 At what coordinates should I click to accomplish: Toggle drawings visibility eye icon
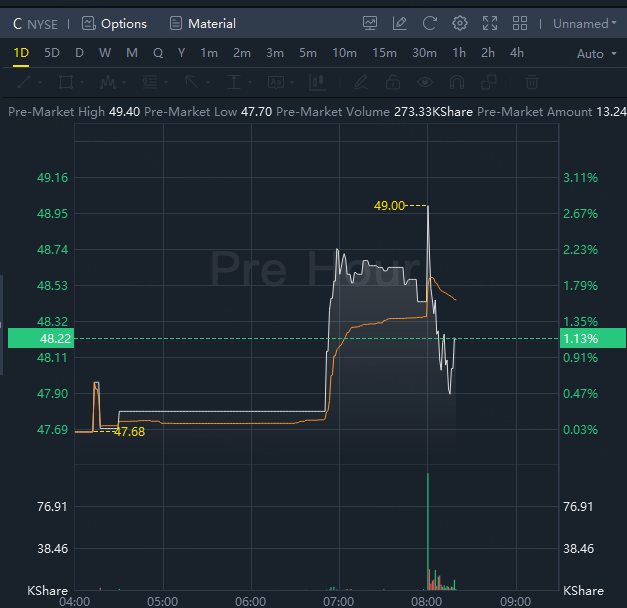tap(426, 82)
